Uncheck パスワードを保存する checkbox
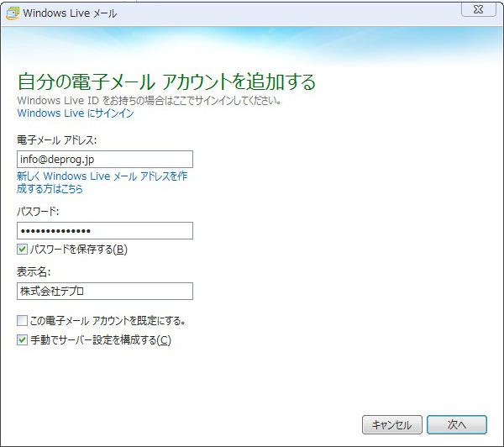 22,250
